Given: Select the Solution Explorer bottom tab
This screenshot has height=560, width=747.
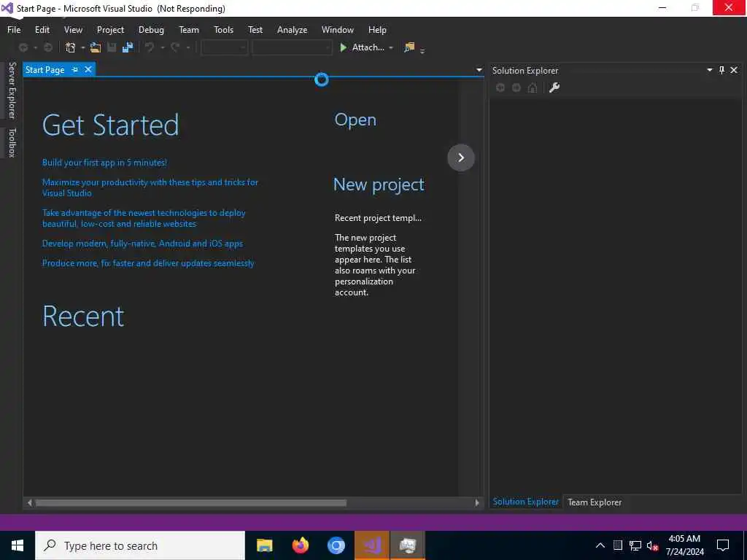Looking at the screenshot, I should pos(525,502).
